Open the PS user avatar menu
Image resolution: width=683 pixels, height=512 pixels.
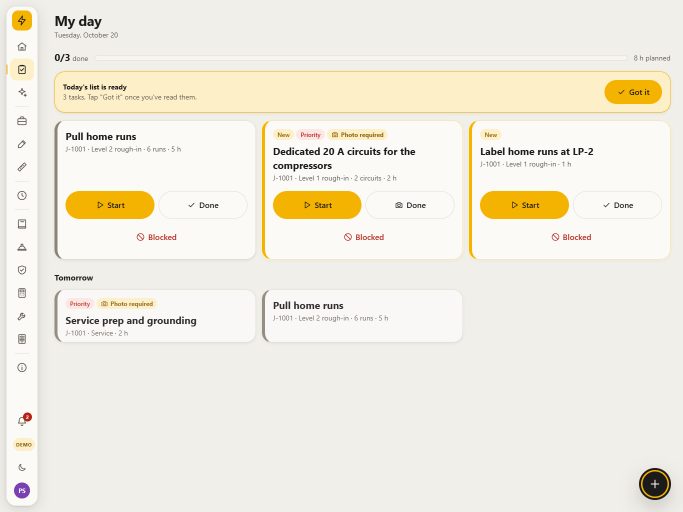point(22,491)
